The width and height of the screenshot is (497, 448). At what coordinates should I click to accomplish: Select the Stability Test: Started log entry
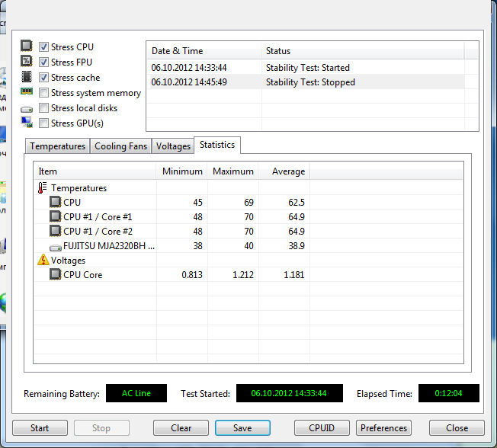308,68
